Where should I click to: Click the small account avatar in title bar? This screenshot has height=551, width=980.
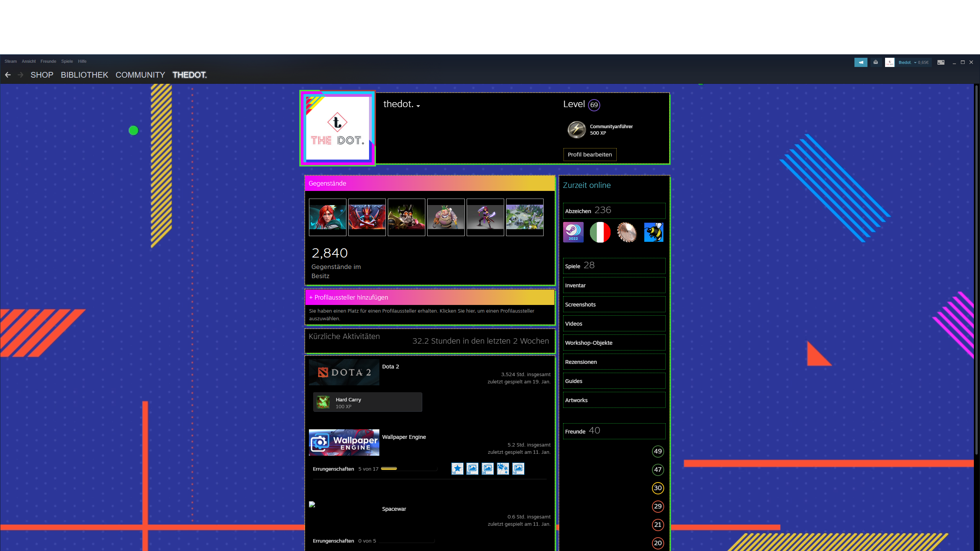890,62
